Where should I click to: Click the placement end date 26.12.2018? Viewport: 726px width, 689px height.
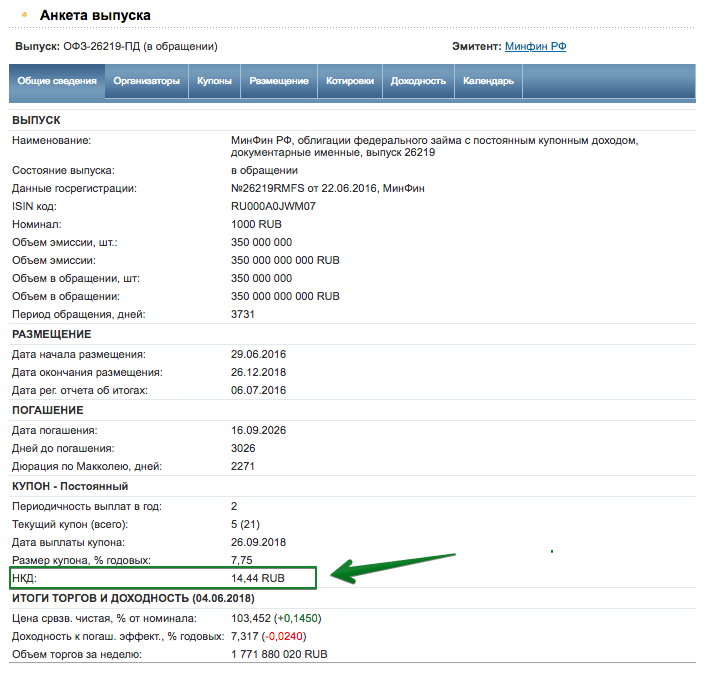tap(258, 372)
